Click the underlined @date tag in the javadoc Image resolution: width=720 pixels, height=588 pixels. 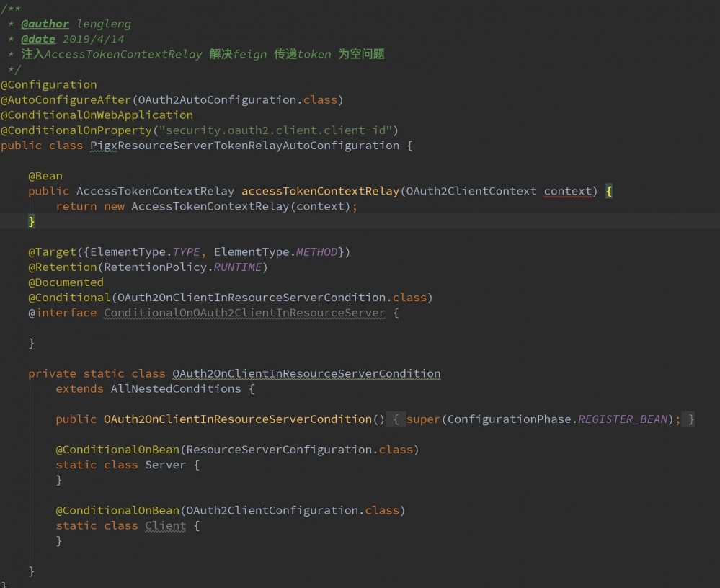click(38, 38)
